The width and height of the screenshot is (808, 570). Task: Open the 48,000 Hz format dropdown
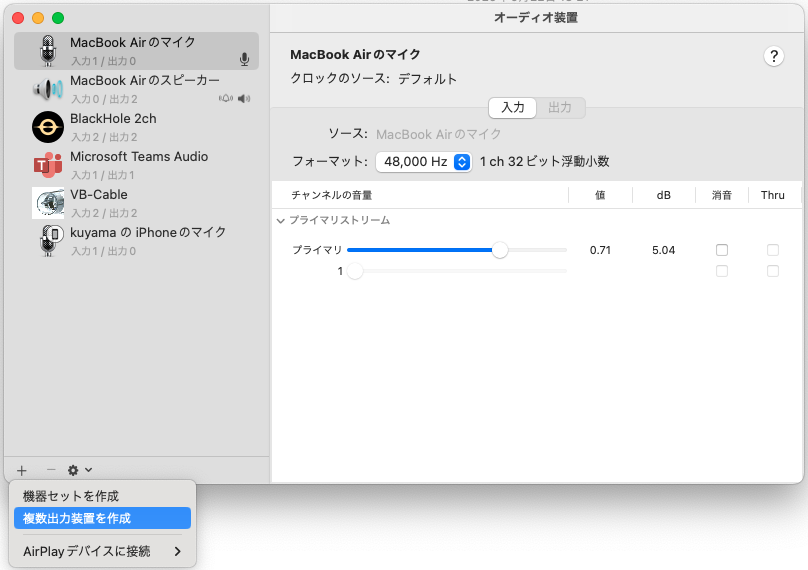(x=424, y=162)
